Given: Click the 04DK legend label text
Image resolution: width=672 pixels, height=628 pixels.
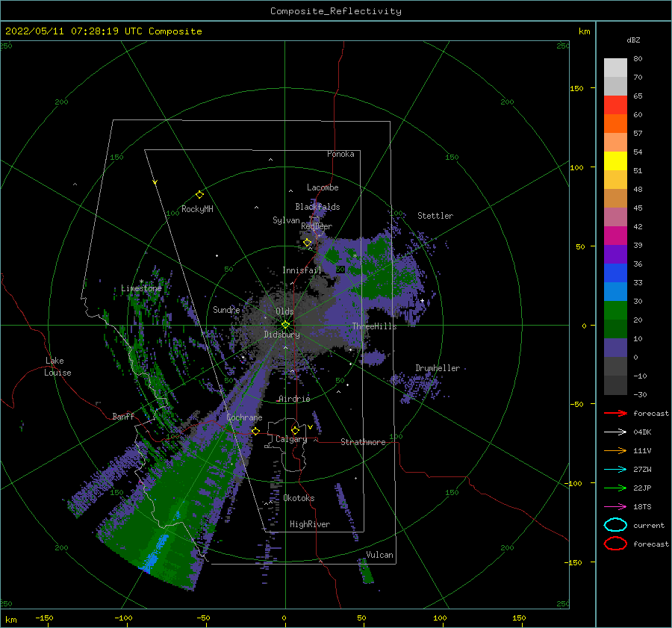Looking at the screenshot, I should pos(642,432).
